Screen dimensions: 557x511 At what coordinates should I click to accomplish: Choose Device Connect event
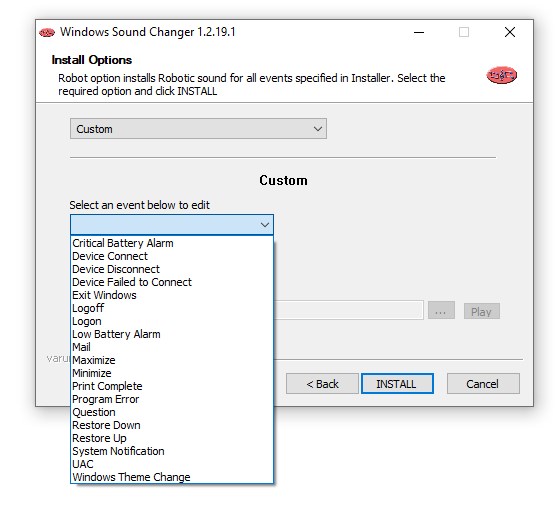(x=172, y=256)
